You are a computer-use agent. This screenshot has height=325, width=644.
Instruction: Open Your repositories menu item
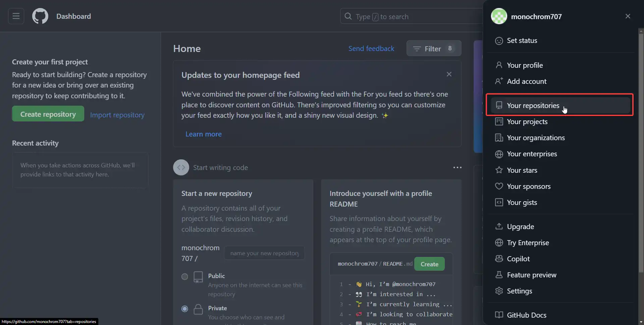coord(560,105)
